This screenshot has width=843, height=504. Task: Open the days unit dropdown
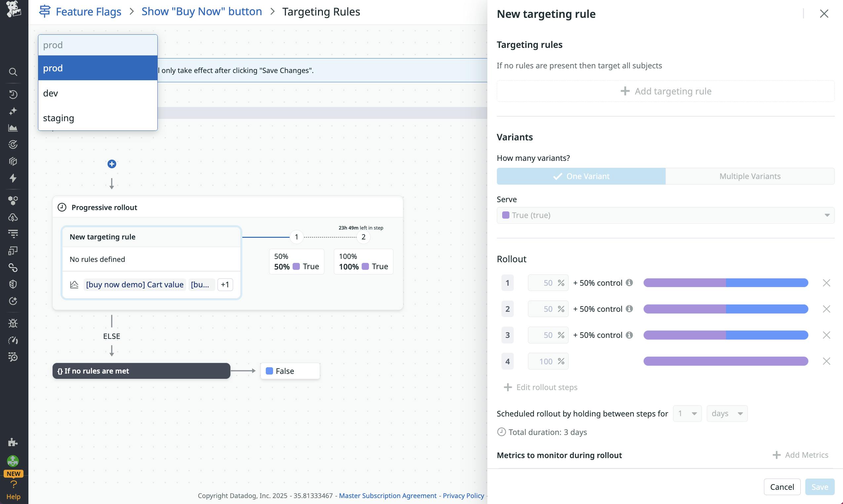click(x=727, y=413)
